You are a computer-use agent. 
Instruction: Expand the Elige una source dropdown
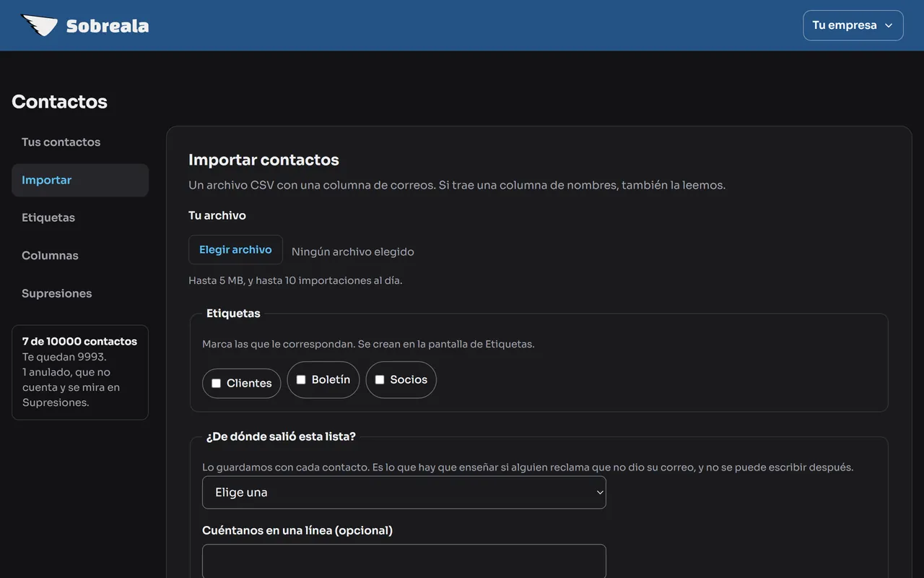pos(404,493)
